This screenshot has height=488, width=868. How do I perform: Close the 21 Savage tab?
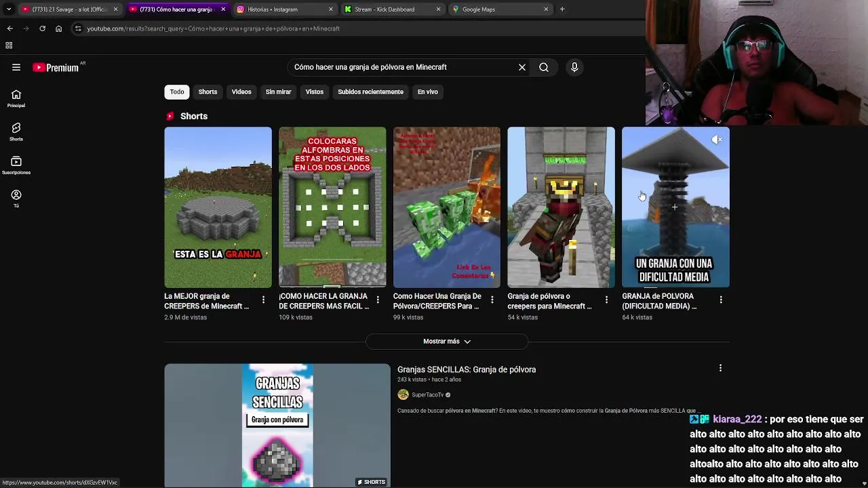coord(115,9)
